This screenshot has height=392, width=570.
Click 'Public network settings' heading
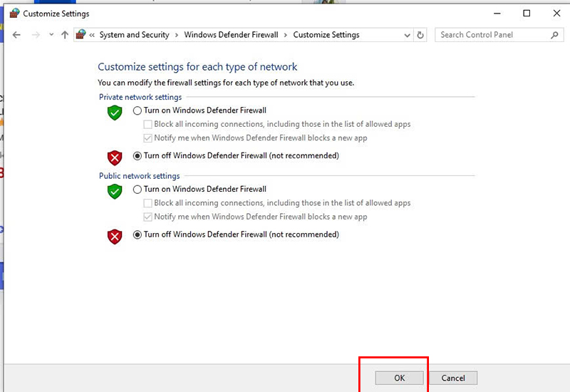[140, 176]
